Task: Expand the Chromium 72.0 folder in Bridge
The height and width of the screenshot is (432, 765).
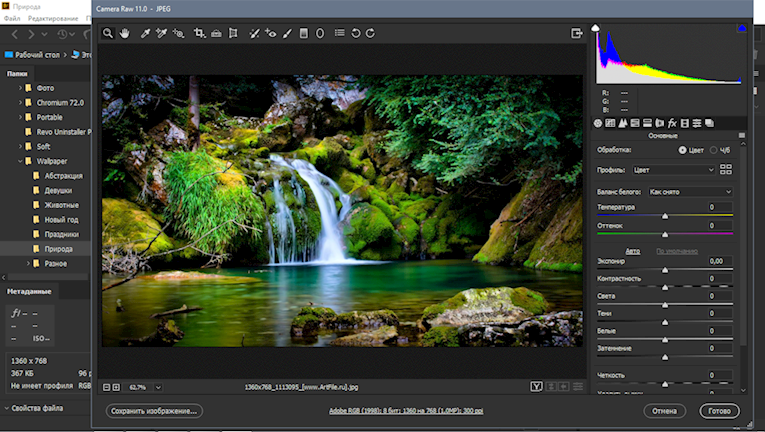Action: coord(20,103)
